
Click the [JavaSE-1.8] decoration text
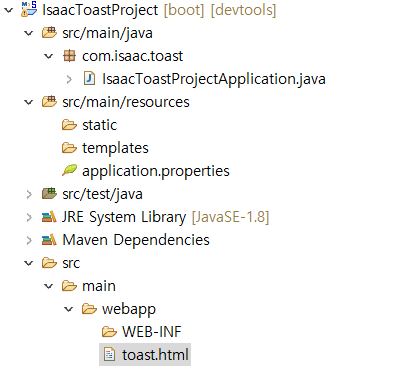click(230, 217)
